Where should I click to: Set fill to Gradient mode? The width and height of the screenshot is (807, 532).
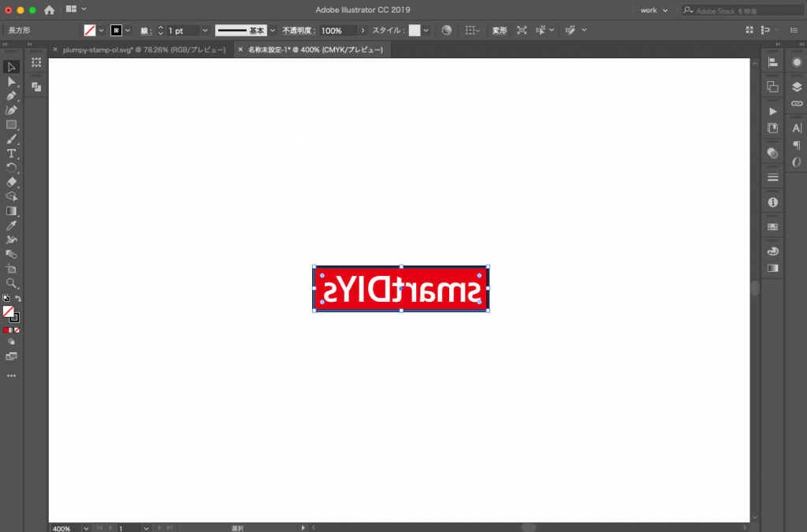(11, 330)
